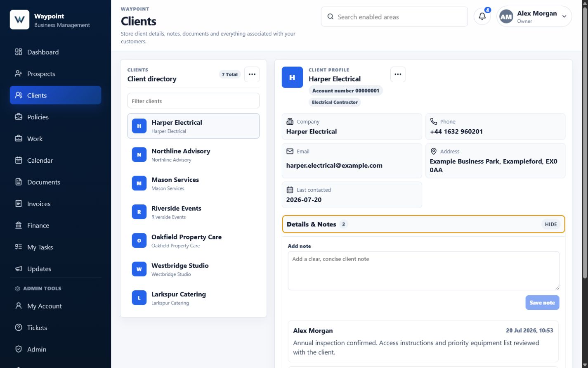Select the Harper Electrical client row
The height and width of the screenshot is (368, 588).
pos(194,126)
